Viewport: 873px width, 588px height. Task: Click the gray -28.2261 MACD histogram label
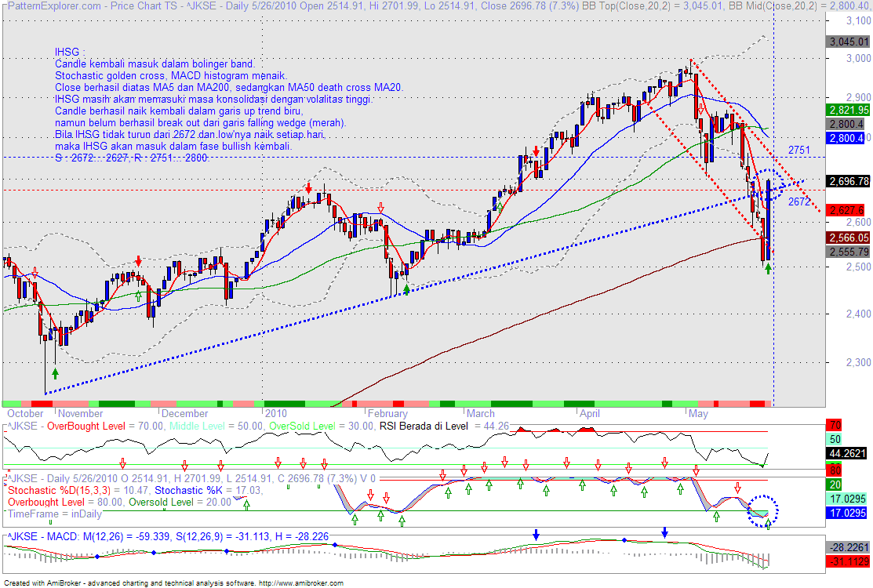(849, 548)
